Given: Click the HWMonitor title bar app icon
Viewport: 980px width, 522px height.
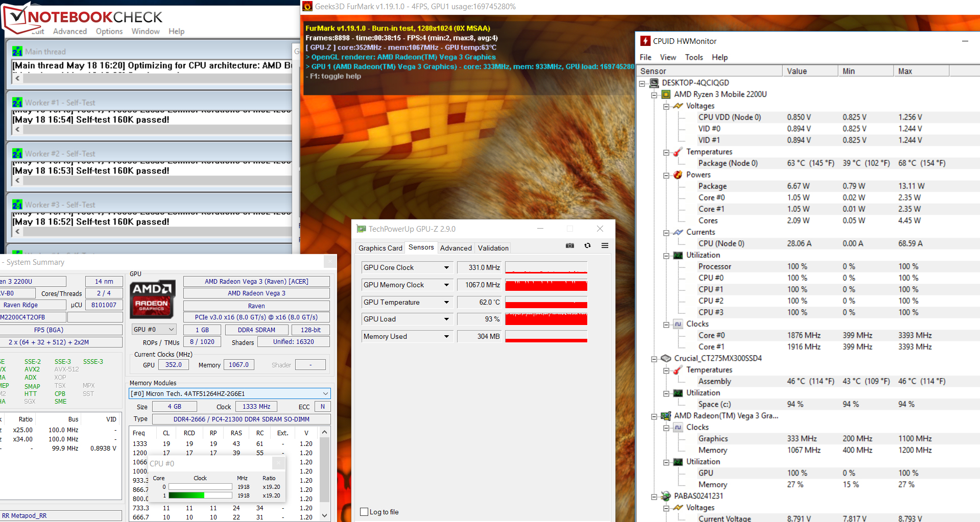Looking at the screenshot, I should point(646,41).
